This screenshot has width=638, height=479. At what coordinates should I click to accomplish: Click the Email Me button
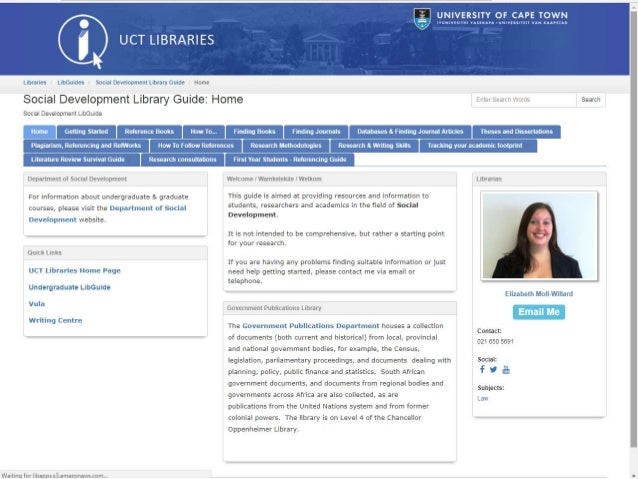539,312
